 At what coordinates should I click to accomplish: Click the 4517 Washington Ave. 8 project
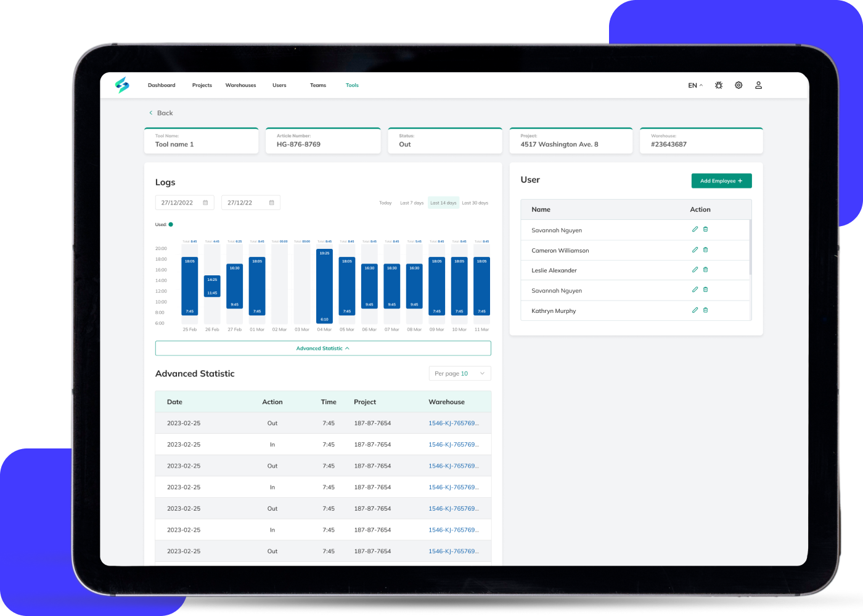pyautogui.click(x=559, y=144)
